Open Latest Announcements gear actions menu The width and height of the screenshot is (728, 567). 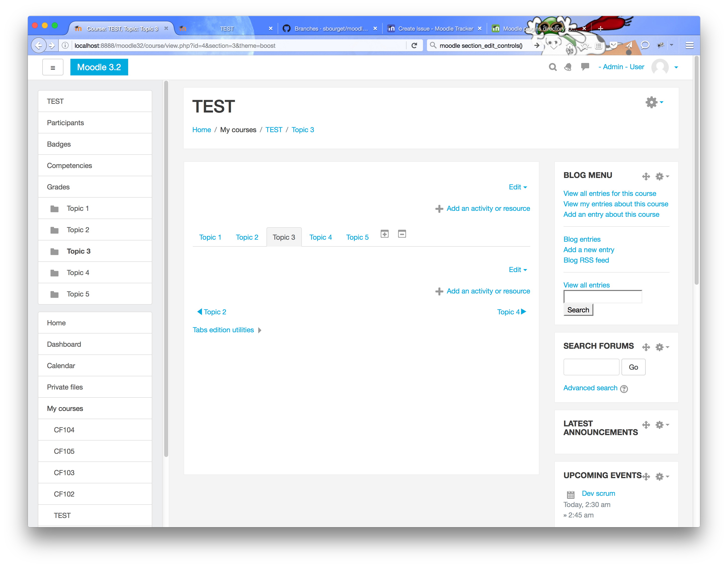tap(662, 425)
